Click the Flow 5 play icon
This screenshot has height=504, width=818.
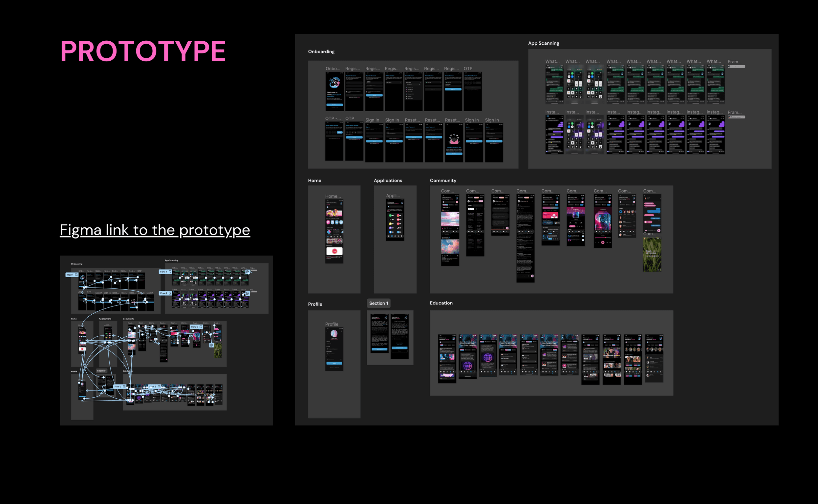[x=201, y=327]
